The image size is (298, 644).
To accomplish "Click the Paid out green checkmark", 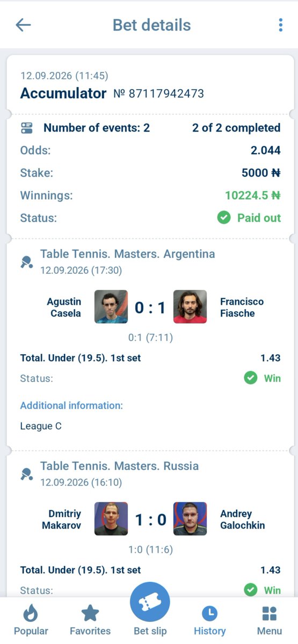I will pos(223,218).
